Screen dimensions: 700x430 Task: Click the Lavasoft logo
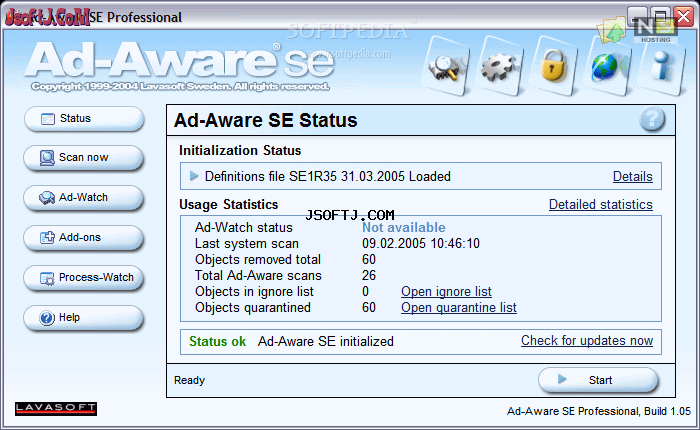(x=56, y=409)
